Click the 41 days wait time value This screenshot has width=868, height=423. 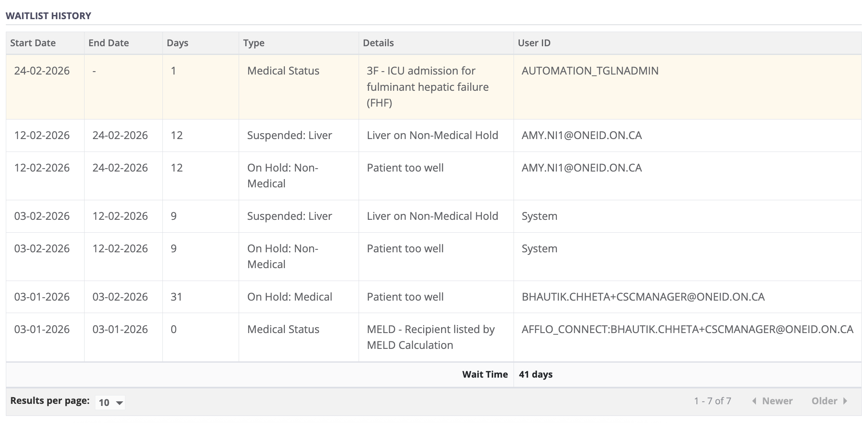(x=536, y=374)
